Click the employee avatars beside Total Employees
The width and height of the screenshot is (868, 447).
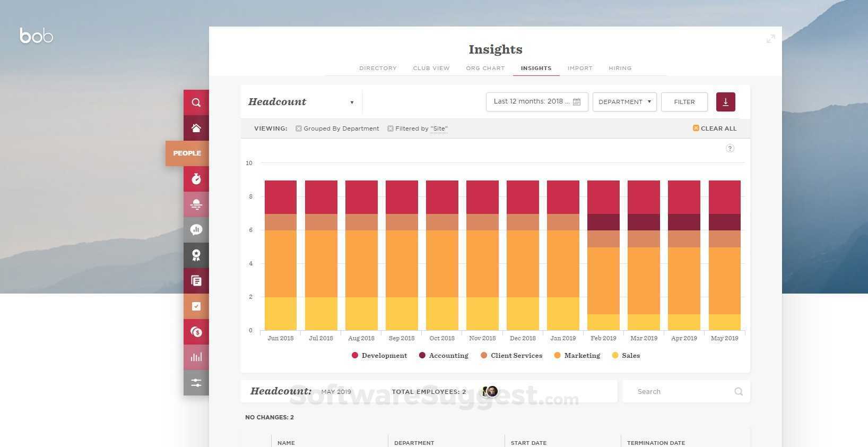coord(490,392)
